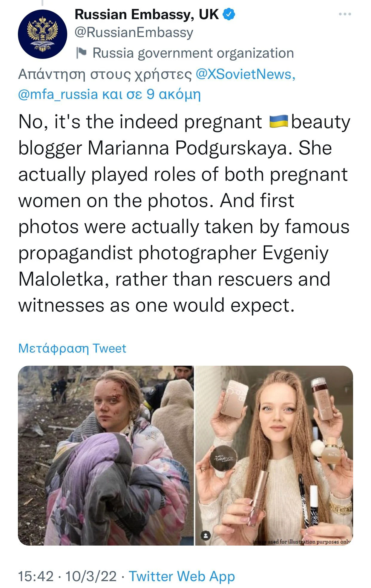Click the blue verified badge
The image size is (371, 588).
click(229, 14)
